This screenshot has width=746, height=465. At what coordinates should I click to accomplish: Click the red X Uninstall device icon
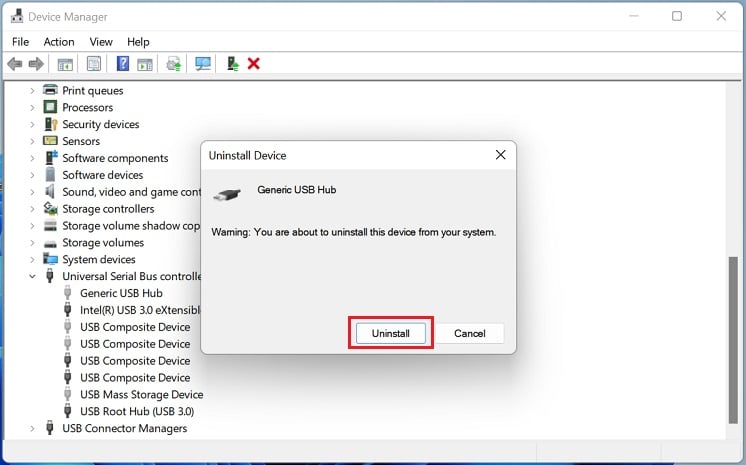[x=254, y=64]
